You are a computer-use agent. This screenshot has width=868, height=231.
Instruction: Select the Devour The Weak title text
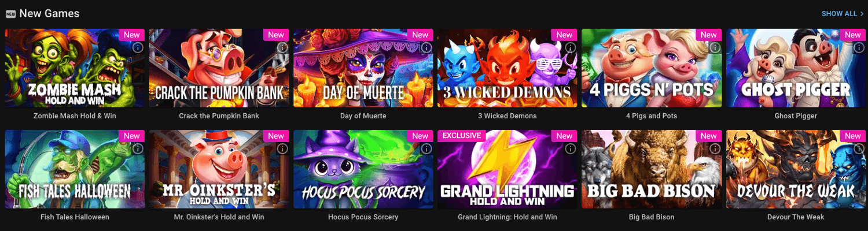pos(796,217)
